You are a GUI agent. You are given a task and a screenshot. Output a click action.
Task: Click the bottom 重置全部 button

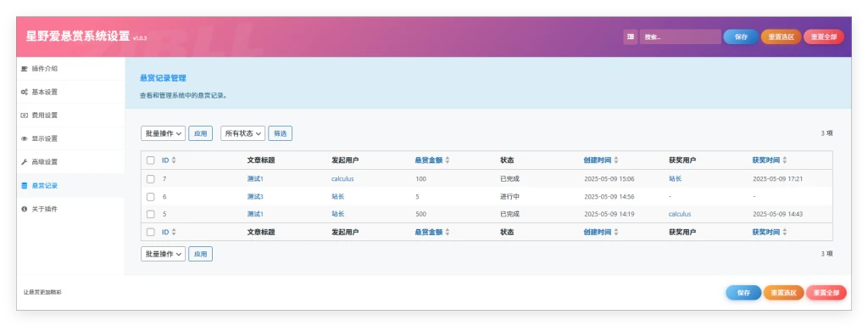coord(826,293)
